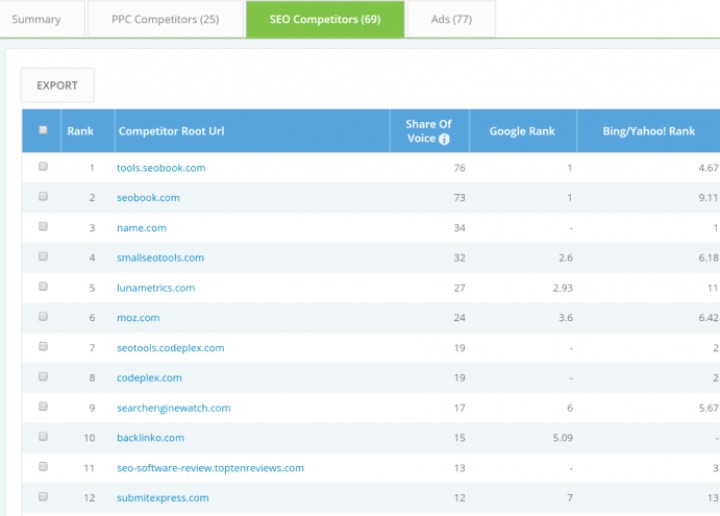The image size is (720, 516).
Task: Click Google Rank value 5.09
Action: (x=562, y=438)
